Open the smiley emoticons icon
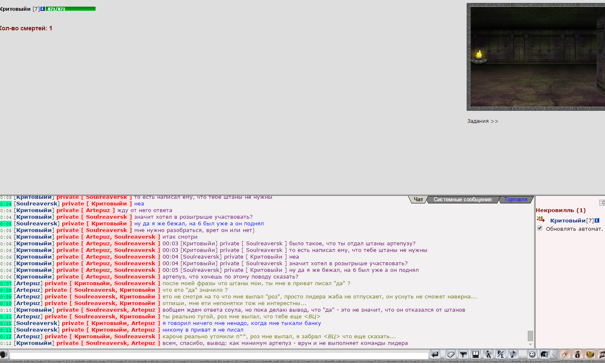The height and width of the screenshot is (364, 605). tap(532, 354)
